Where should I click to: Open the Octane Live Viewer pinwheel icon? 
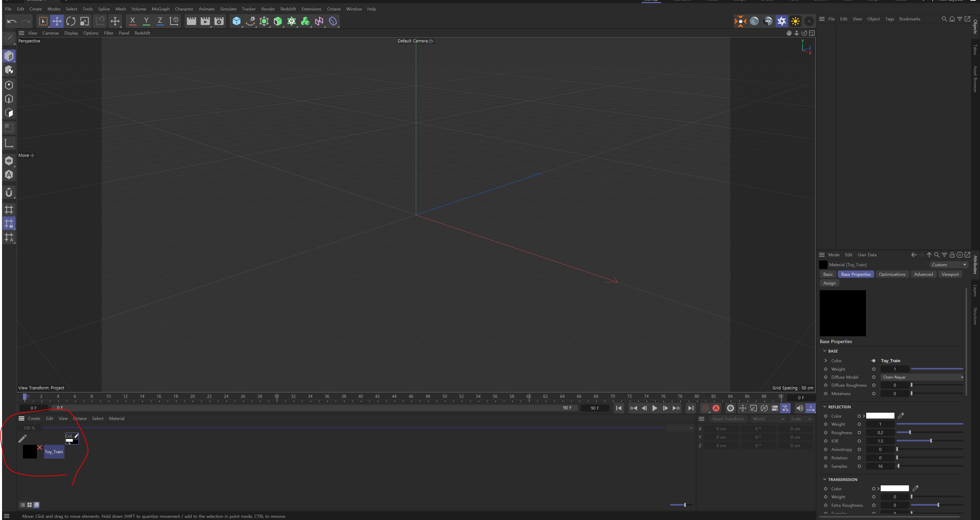click(x=781, y=21)
